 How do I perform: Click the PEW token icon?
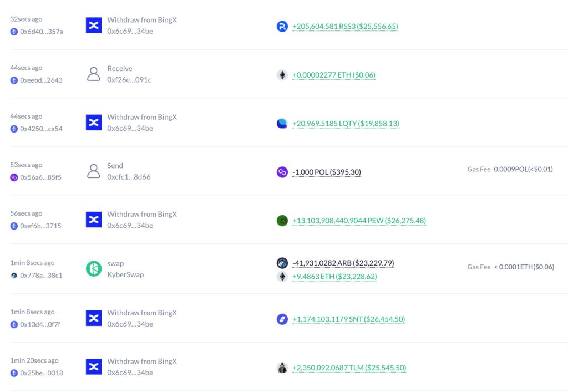[x=282, y=221]
